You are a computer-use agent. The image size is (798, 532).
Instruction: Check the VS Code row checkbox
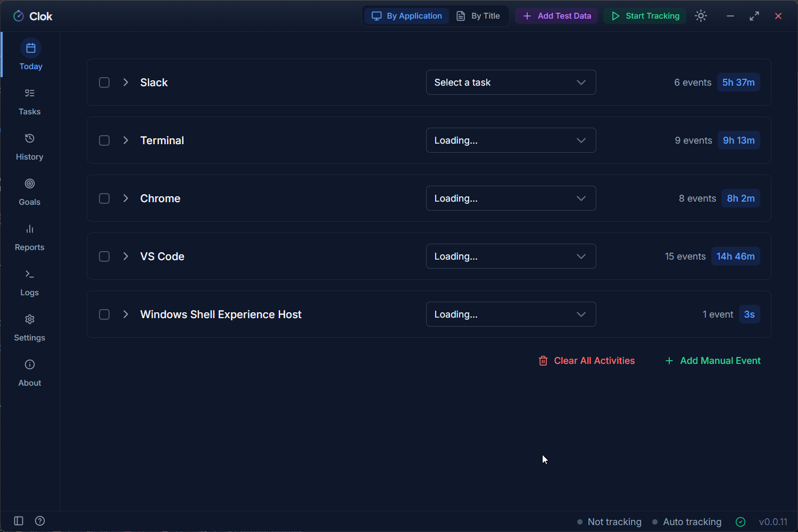(x=104, y=256)
